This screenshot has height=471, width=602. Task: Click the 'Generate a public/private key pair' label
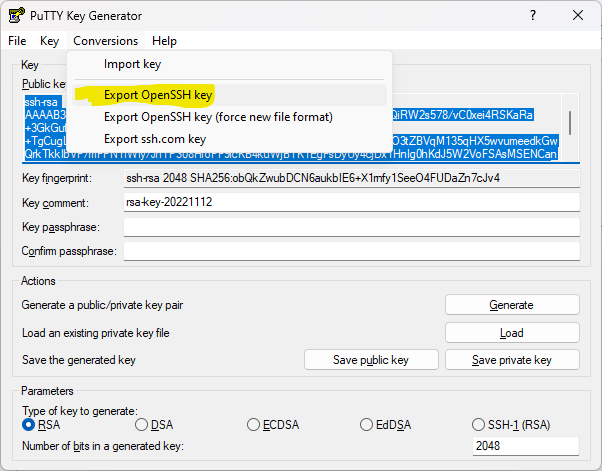102,305
